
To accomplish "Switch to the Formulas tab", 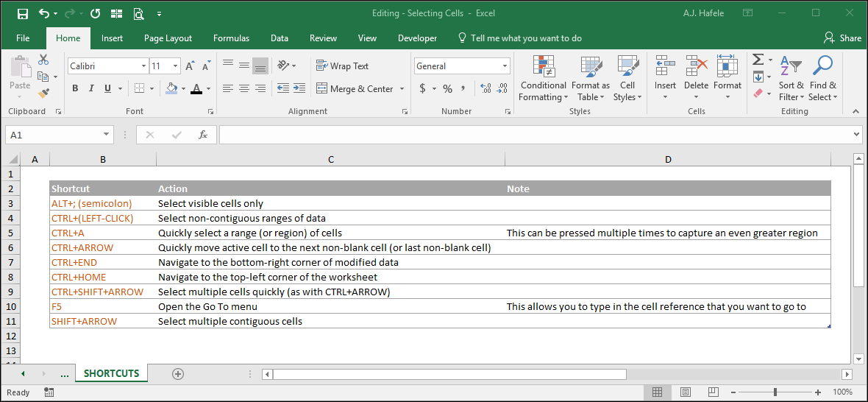I will point(231,38).
